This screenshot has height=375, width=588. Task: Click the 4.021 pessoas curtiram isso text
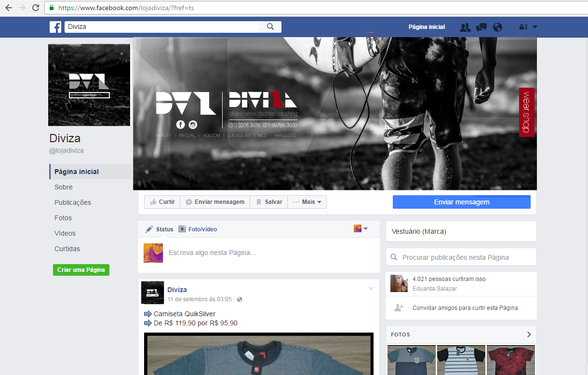tap(449, 279)
